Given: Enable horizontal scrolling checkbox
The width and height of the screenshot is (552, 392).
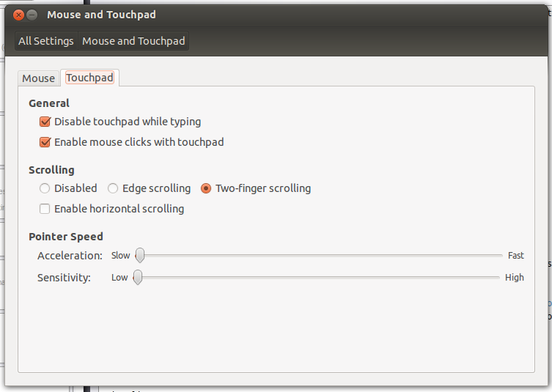Looking at the screenshot, I should (45, 209).
